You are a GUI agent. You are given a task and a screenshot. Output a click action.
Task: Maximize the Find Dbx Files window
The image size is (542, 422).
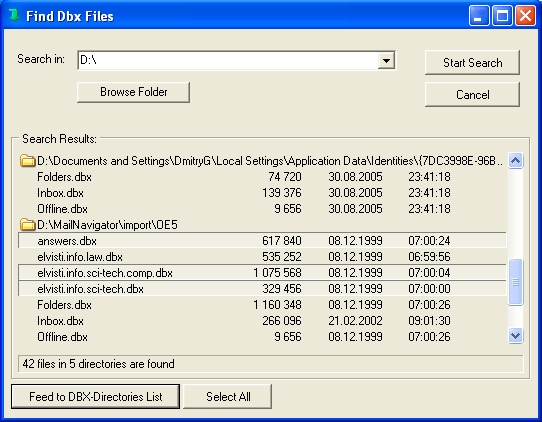coord(502,16)
